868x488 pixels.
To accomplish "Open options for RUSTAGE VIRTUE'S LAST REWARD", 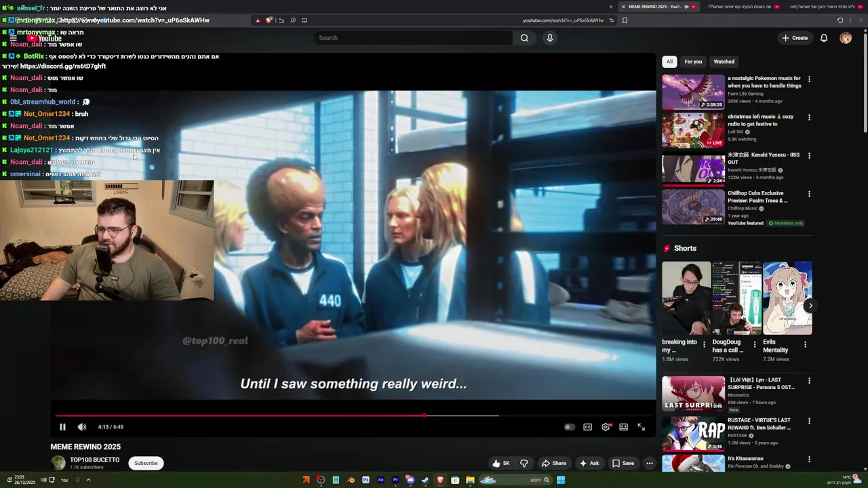I will [x=809, y=421].
